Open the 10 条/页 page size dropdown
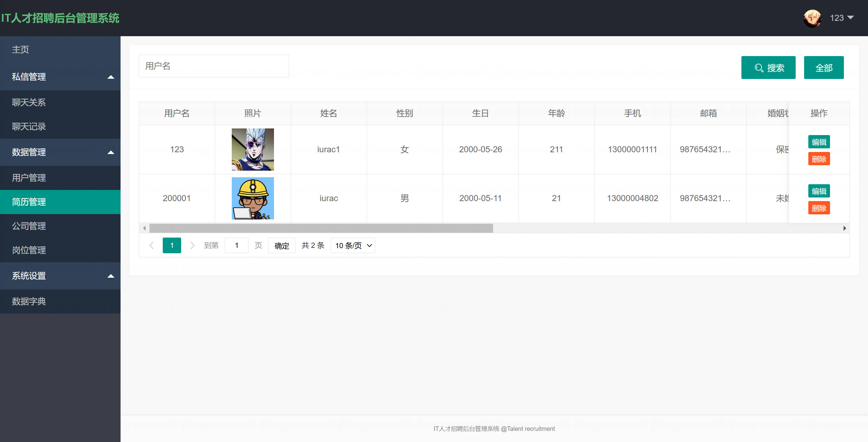 pos(353,245)
